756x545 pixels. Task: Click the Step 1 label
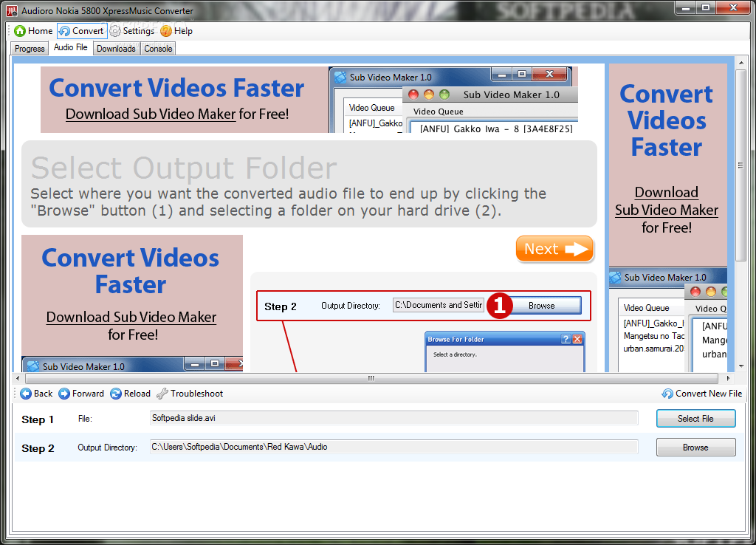tap(38, 419)
